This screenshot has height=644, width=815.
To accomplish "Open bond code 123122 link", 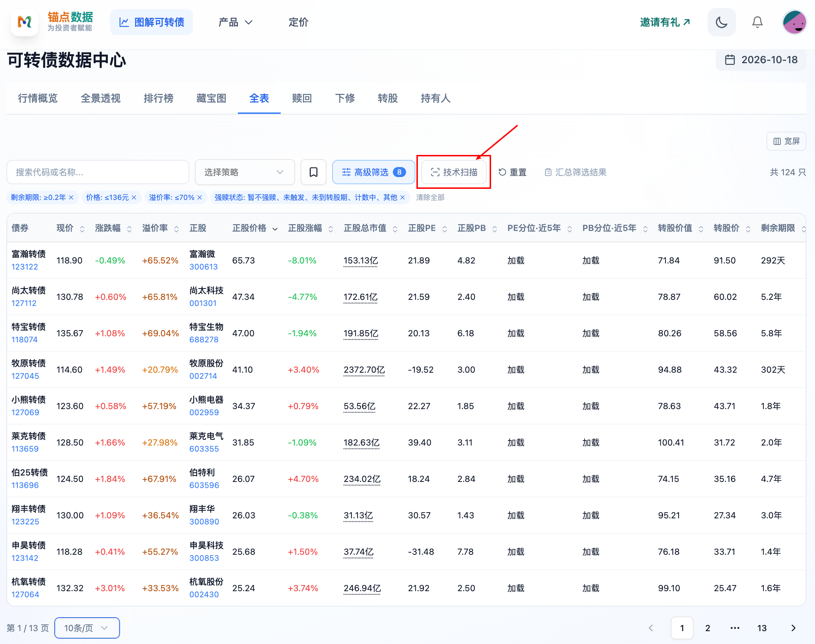I will (x=25, y=267).
